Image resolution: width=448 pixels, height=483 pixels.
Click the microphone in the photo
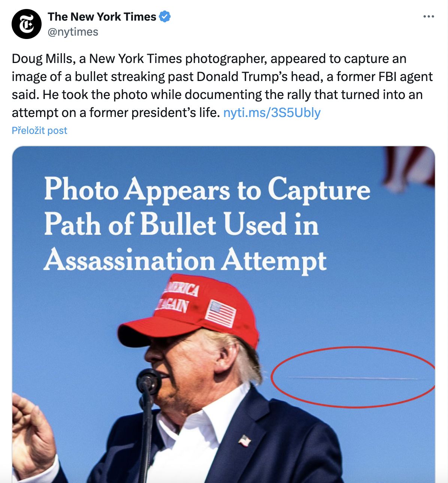[x=149, y=381]
